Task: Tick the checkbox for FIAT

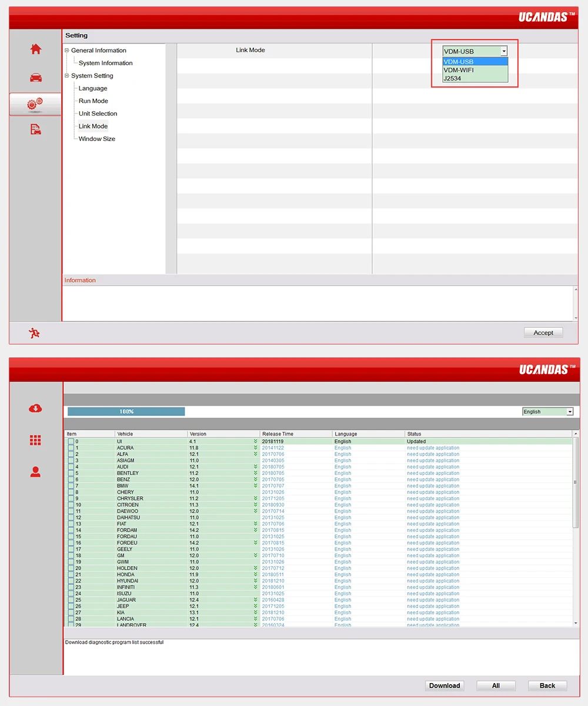Action: tap(71, 524)
